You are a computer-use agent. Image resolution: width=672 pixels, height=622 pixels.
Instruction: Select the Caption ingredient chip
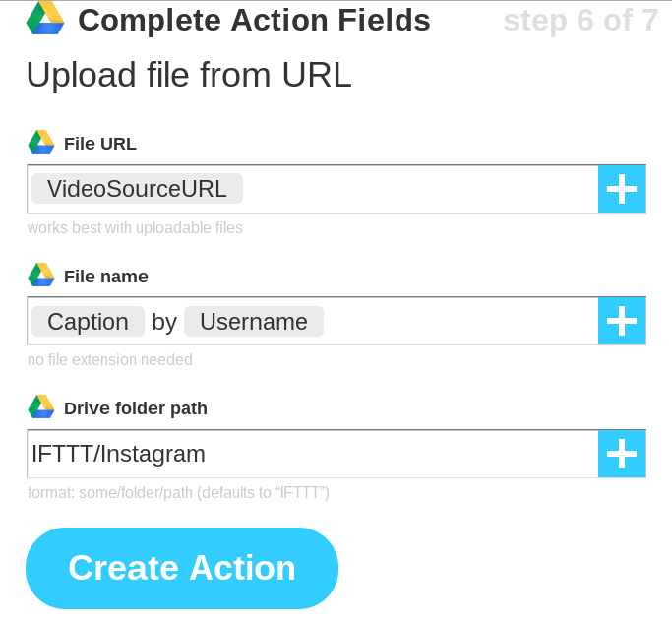pos(88,322)
